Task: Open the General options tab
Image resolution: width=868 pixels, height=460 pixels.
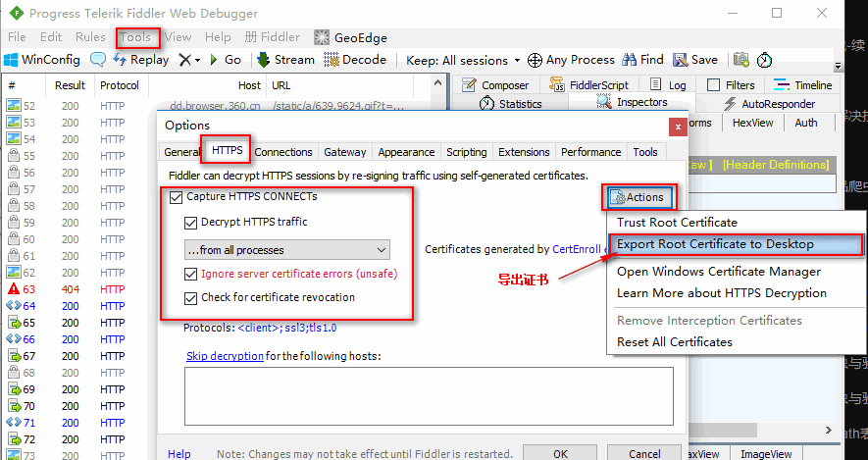Action: tap(180, 152)
